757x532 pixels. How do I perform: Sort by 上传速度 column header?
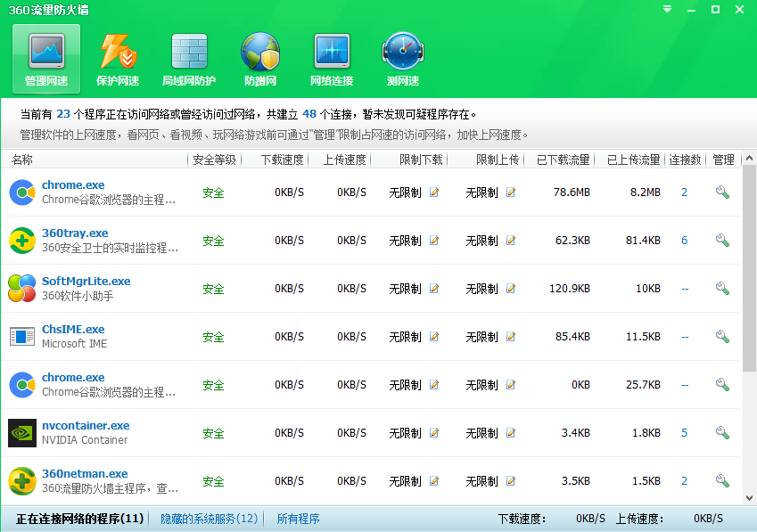(344, 160)
